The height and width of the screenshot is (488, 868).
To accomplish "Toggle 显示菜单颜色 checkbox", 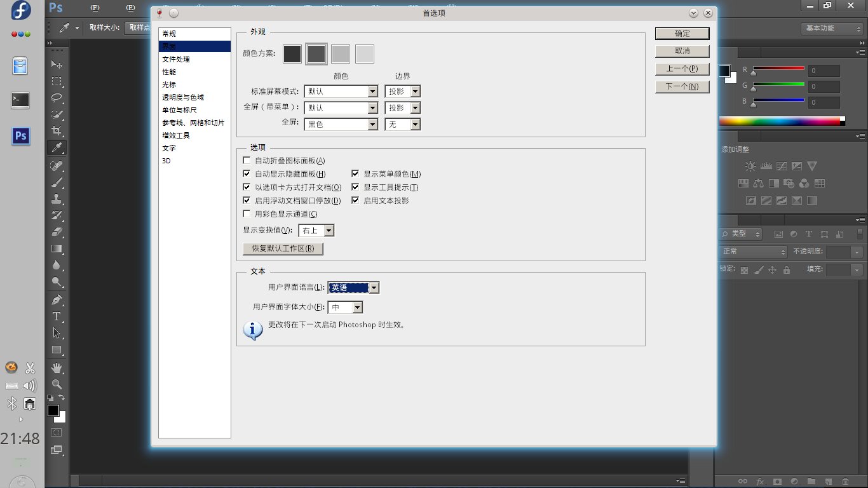I will tap(355, 174).
